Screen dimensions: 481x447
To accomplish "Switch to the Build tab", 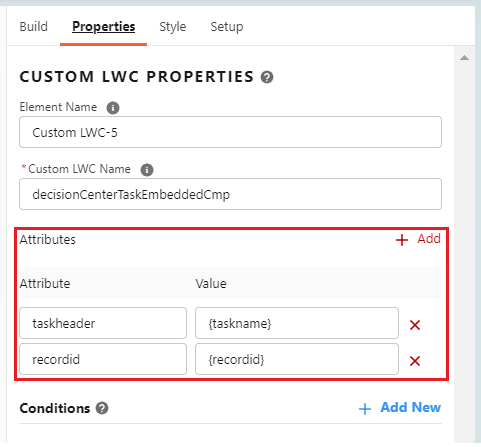I will [x=34, y=27].
